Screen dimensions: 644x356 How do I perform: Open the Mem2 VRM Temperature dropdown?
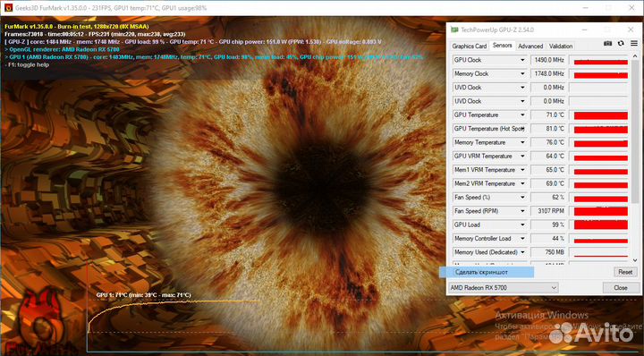pos(522,183)
